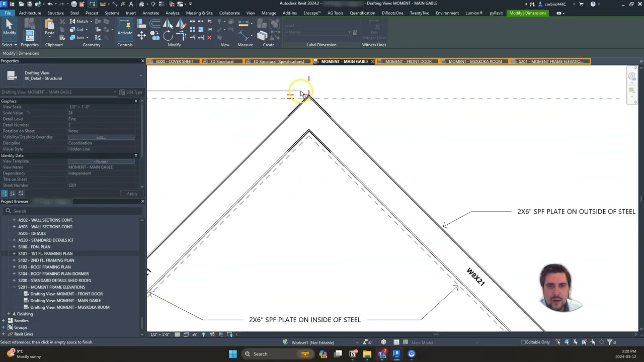Collapse the S201 - Moment Frame Elevations node
This screenshot has height=362, width=644.
[x=14, y=287]
